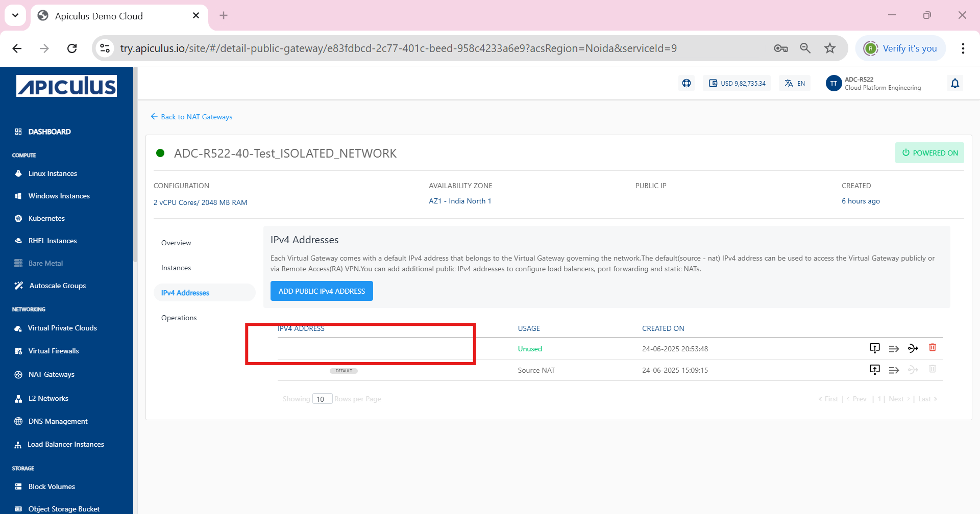
Task: Open the Operations tab
Action: [x=179, y=317]
